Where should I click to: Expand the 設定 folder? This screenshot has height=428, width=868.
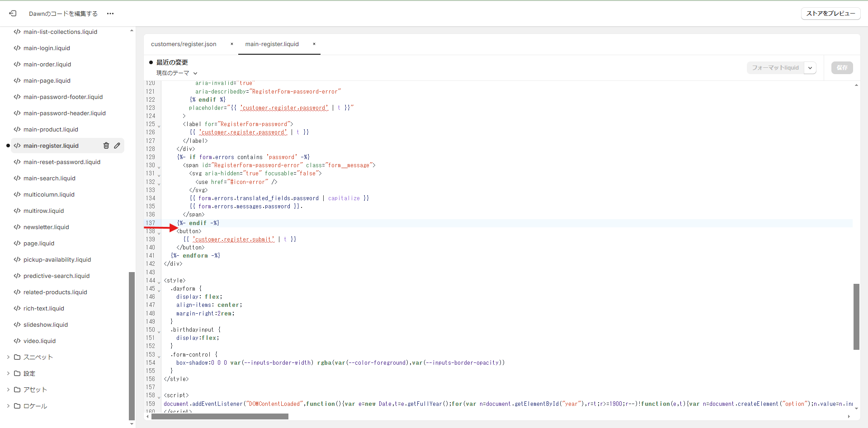click(x=8, y=373)
